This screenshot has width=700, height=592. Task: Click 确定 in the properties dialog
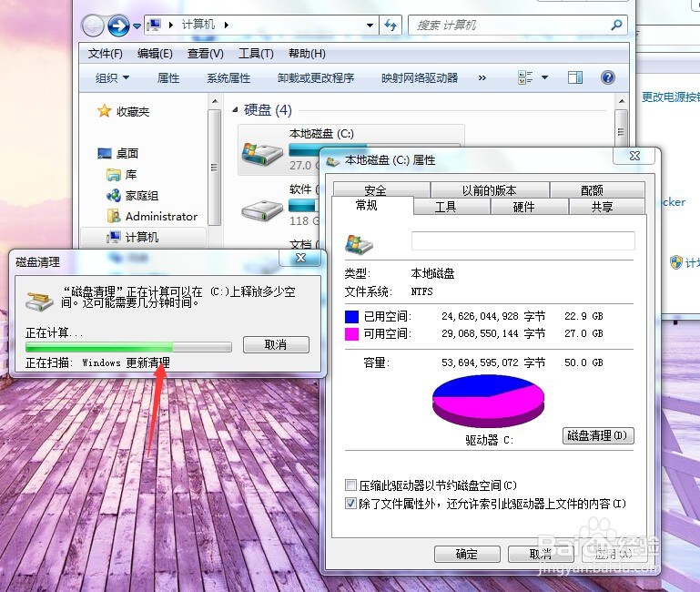[467, 554]
